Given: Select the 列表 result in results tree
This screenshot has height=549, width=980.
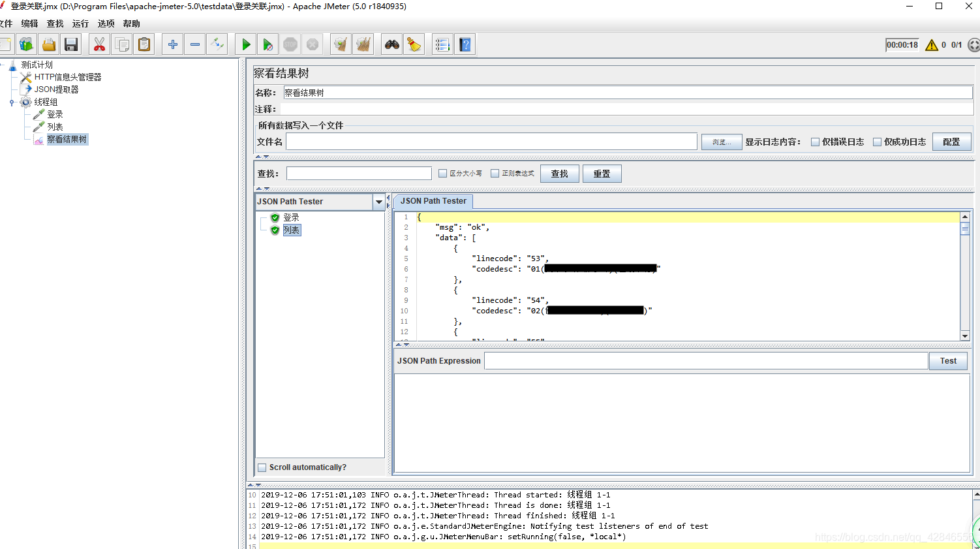Looking at the screenshot, I should pyautogui.click(x=292, y=230).
